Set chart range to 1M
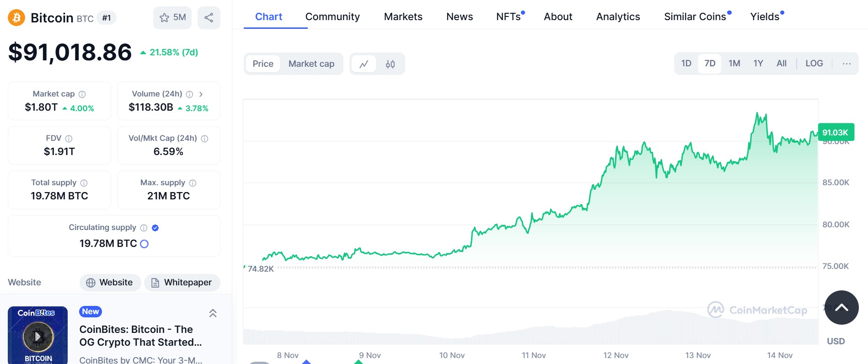 734,64
